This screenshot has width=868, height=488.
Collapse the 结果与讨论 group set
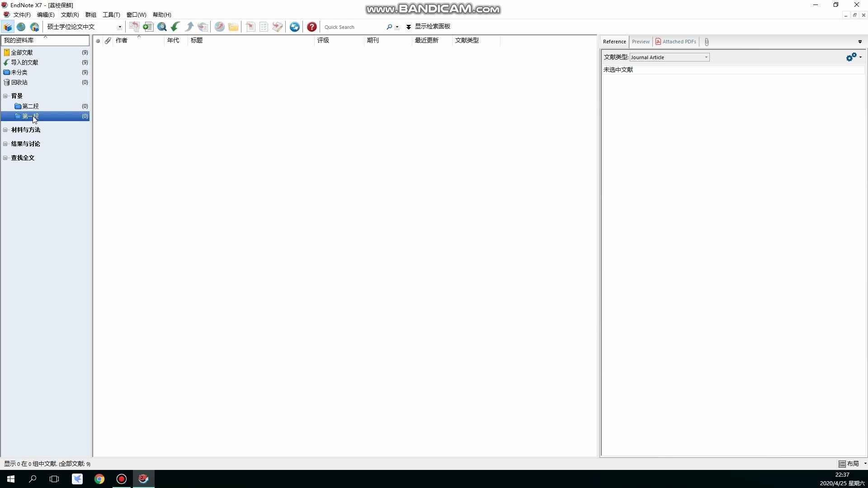coord(5,144)
